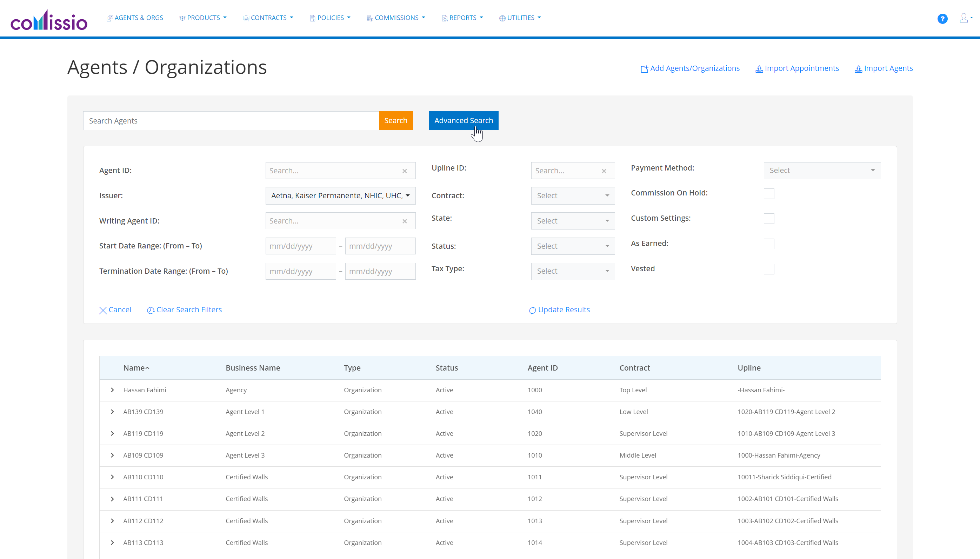Open the Reports menu
This screenshot has width=980, height=559.
pyautogui.click(x=462, y=18)
